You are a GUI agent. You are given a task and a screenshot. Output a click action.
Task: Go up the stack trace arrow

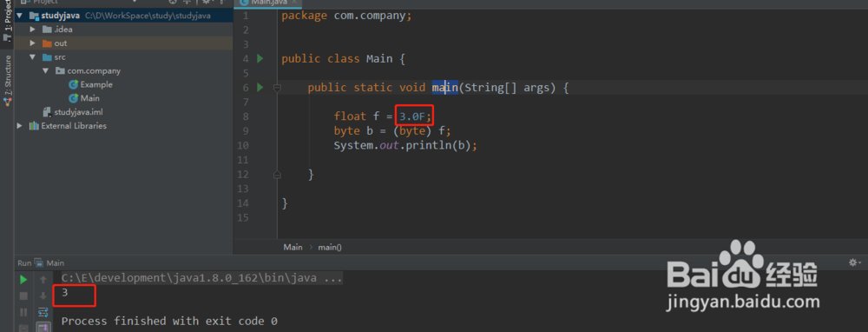click(43, 279)
